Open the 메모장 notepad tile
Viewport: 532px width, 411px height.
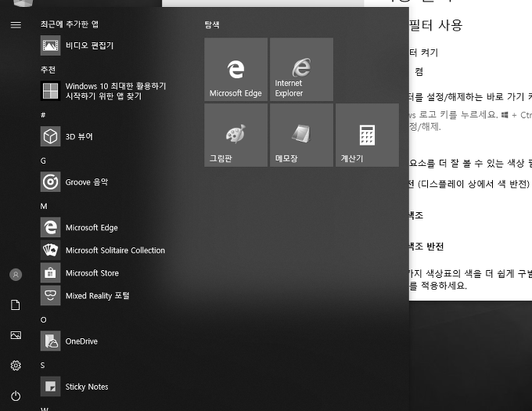point(301,135)
